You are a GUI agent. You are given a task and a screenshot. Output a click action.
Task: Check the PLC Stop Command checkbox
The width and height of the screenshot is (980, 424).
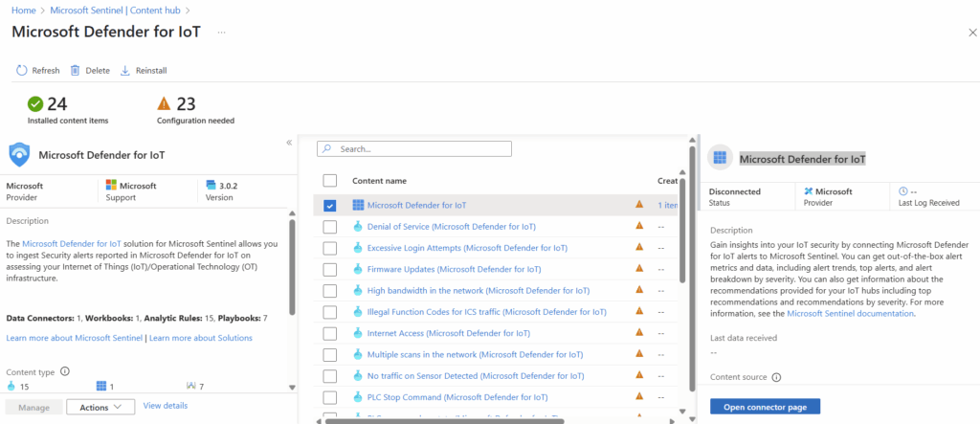point(330,396)
